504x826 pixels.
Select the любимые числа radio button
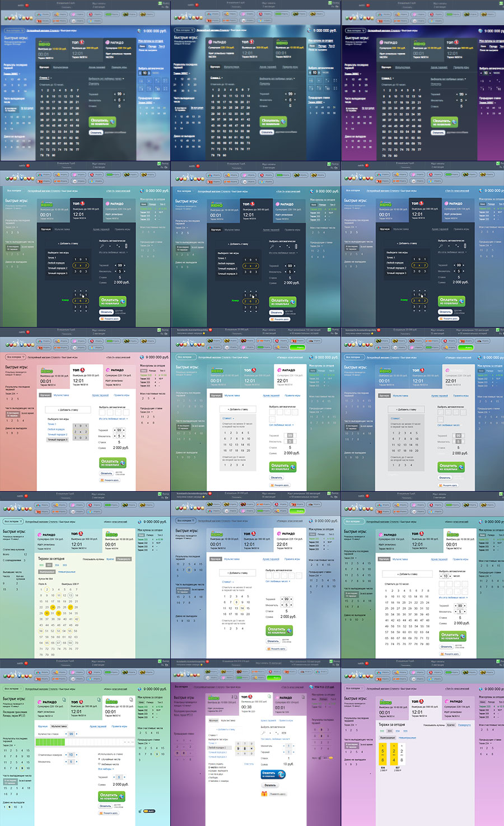click(x=98, y=764)
